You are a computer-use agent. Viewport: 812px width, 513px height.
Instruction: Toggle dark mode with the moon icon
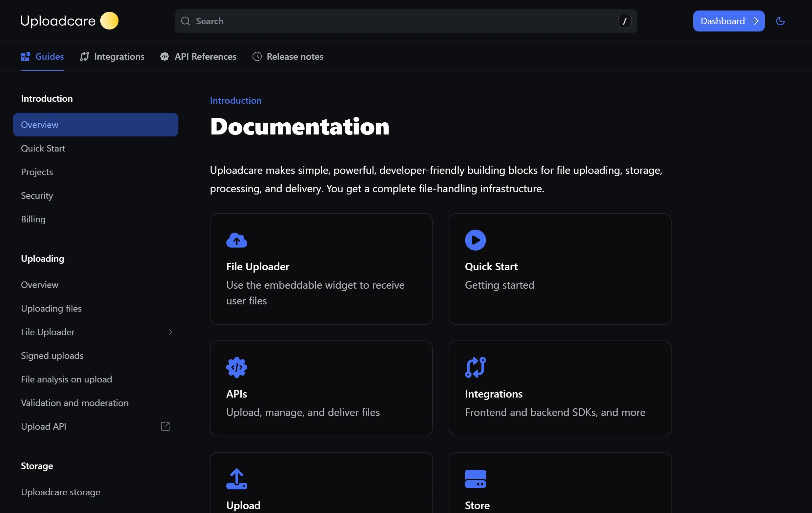point(780,21)
